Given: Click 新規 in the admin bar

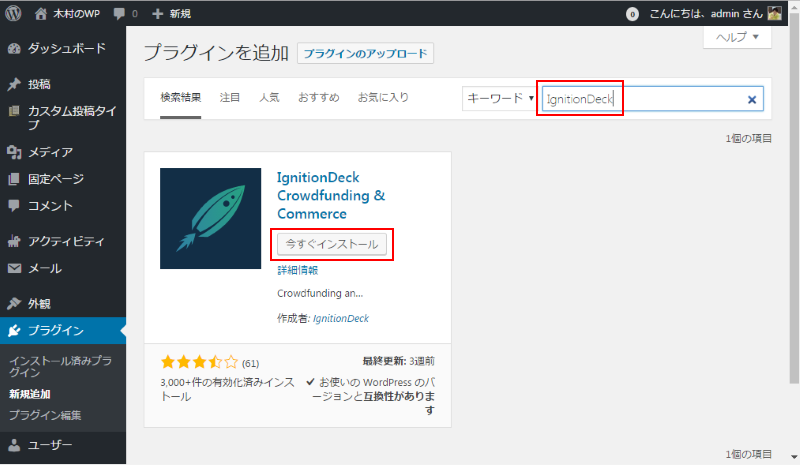Looking at the screenshot, I should (180, 14).
